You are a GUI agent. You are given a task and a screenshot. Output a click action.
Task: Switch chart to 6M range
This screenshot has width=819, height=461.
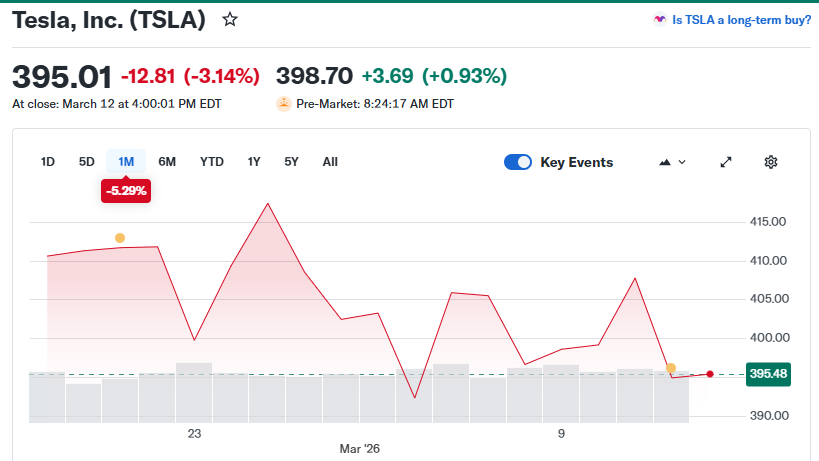[167, 162]
